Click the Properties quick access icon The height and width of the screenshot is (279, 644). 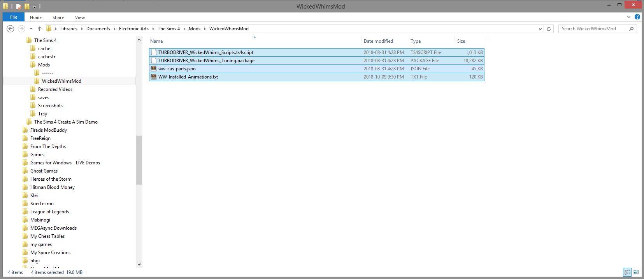(18, 7)
